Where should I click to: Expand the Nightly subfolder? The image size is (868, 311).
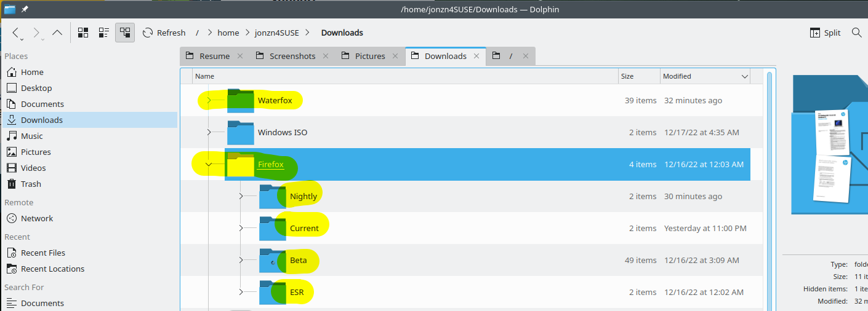click(x=241, y=196)
